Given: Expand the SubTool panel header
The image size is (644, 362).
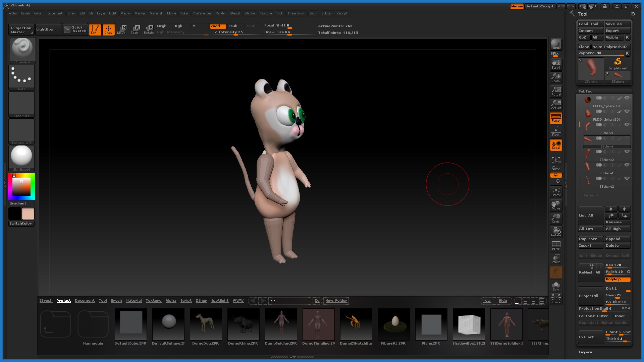Looking at the screenshot, I should click(586, 91).
